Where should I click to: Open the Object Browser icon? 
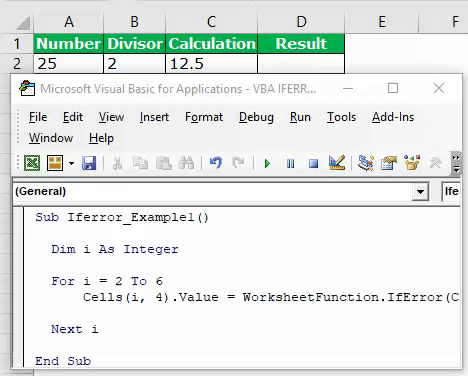coord(412,163)
